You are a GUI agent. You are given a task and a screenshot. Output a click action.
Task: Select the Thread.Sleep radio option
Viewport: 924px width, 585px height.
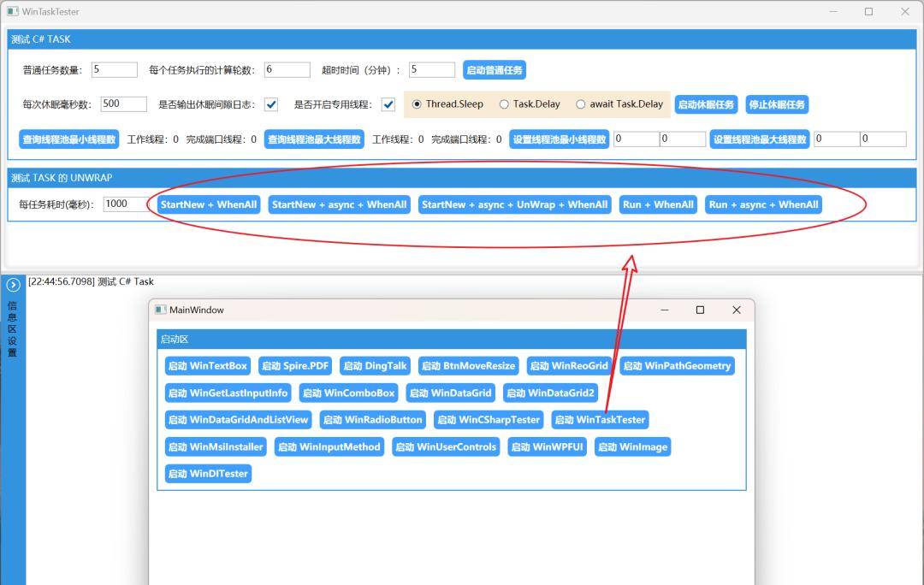[x=418, y=104]
